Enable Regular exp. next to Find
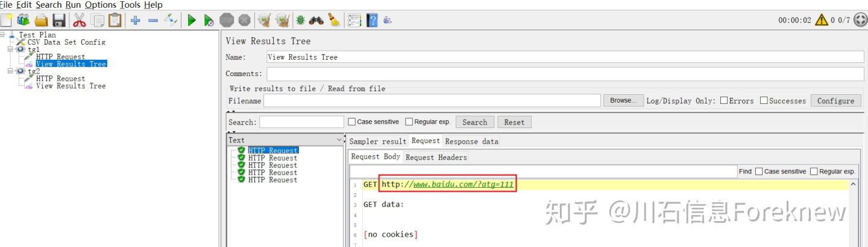868x247 pixels. click(814, 172)
